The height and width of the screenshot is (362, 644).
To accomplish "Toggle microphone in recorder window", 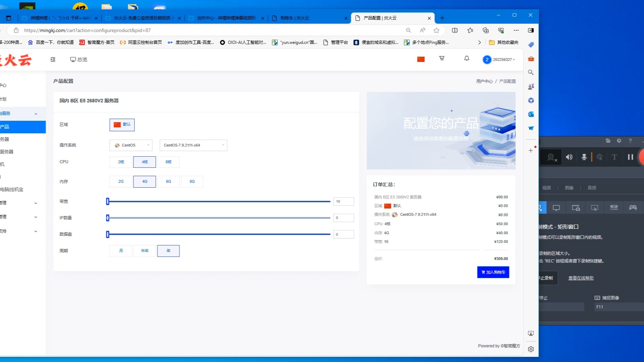I will point(584,157).
